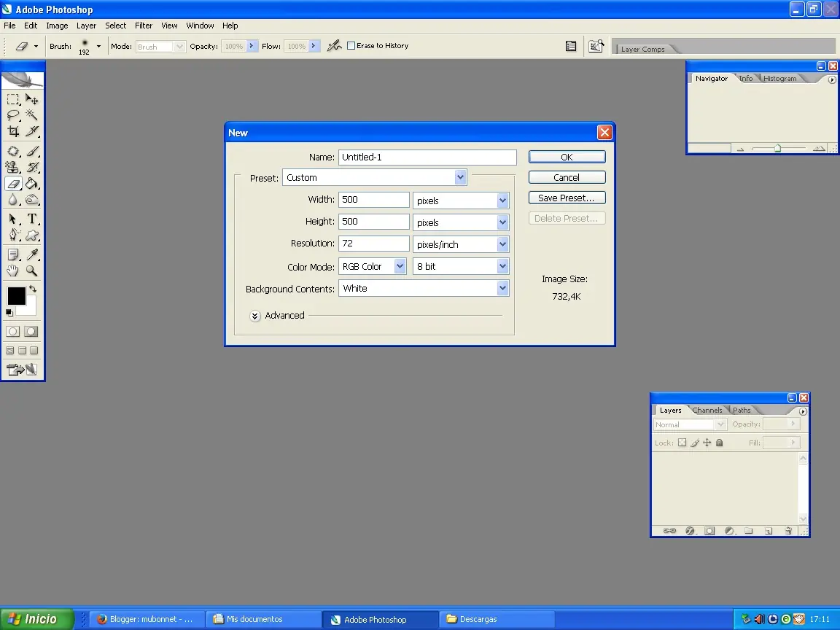Screen dimensions: 840x630
Task: Select the Rectangular Marquee tool
Action: point(13,99)
